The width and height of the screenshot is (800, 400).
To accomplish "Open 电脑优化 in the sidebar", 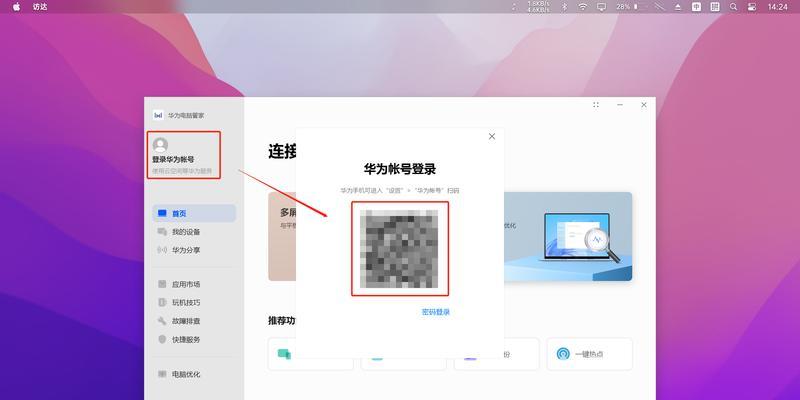I will click(194, 374).
